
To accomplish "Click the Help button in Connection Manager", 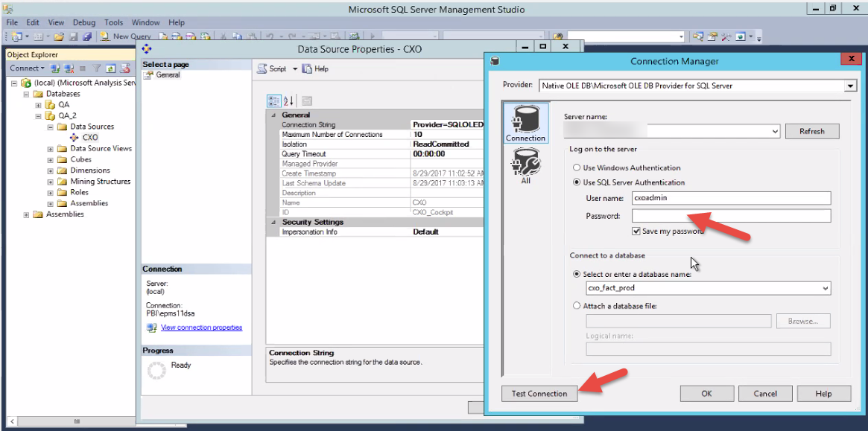I will click(823, 394).
